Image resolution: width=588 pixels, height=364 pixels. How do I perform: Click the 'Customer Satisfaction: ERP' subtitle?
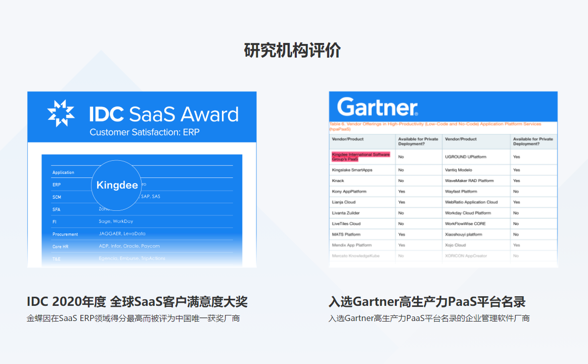[145, 132]
